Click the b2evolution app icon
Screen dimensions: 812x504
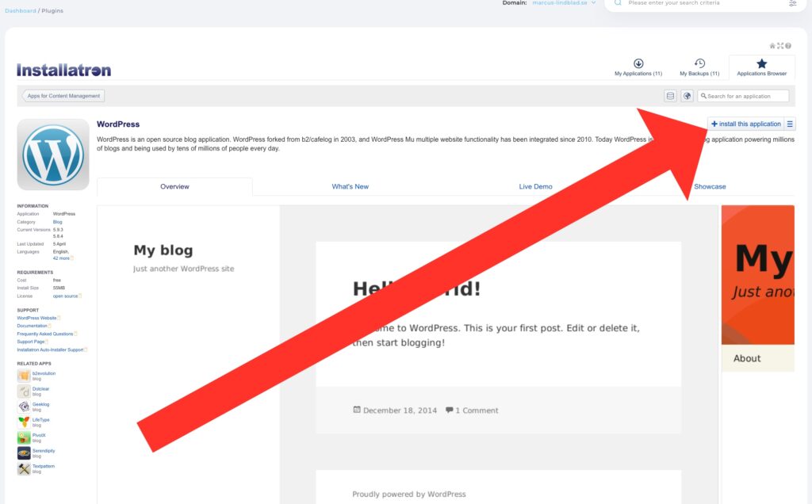click(24, 376)
